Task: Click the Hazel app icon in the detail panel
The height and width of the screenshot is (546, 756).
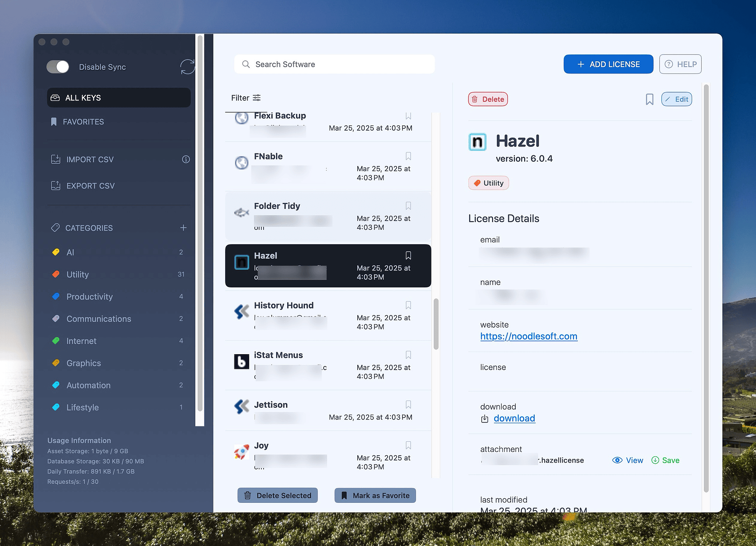Action: pos(477,142)
